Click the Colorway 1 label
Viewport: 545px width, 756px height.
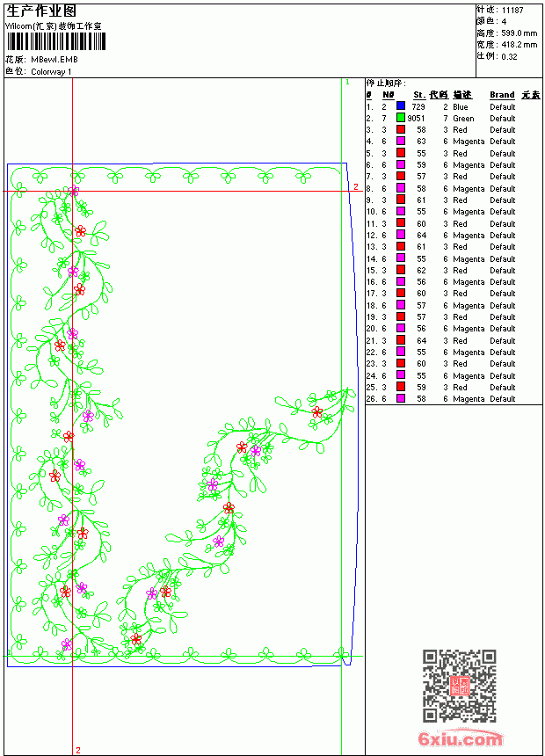[51, 72]
